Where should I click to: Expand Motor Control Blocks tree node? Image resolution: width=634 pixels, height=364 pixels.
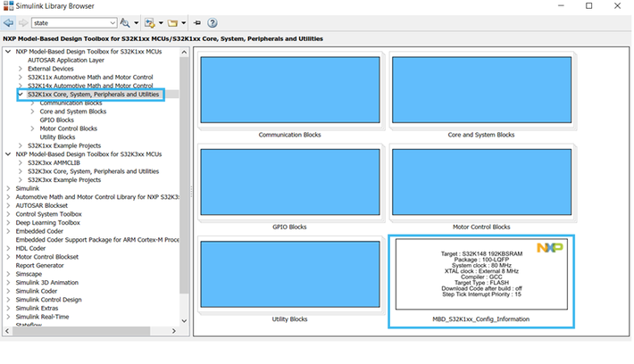click(x=32, y=128)
